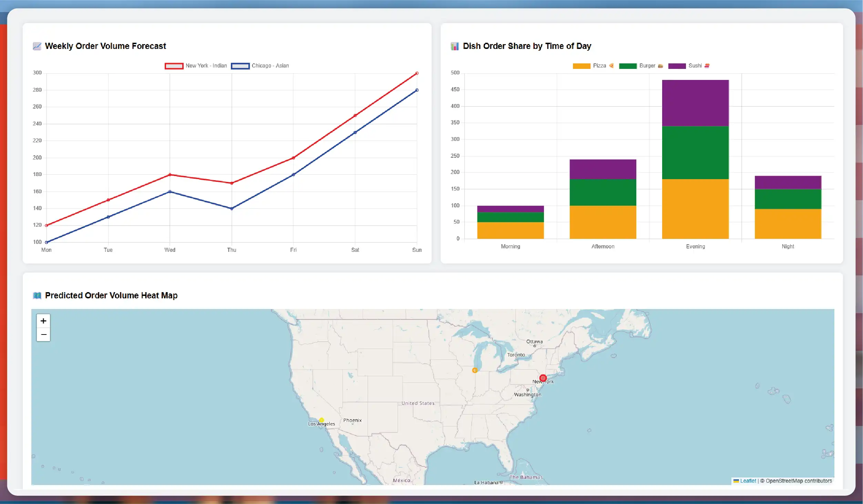
Task: Click the purple Sushi legend swatch
Action: 677,66
